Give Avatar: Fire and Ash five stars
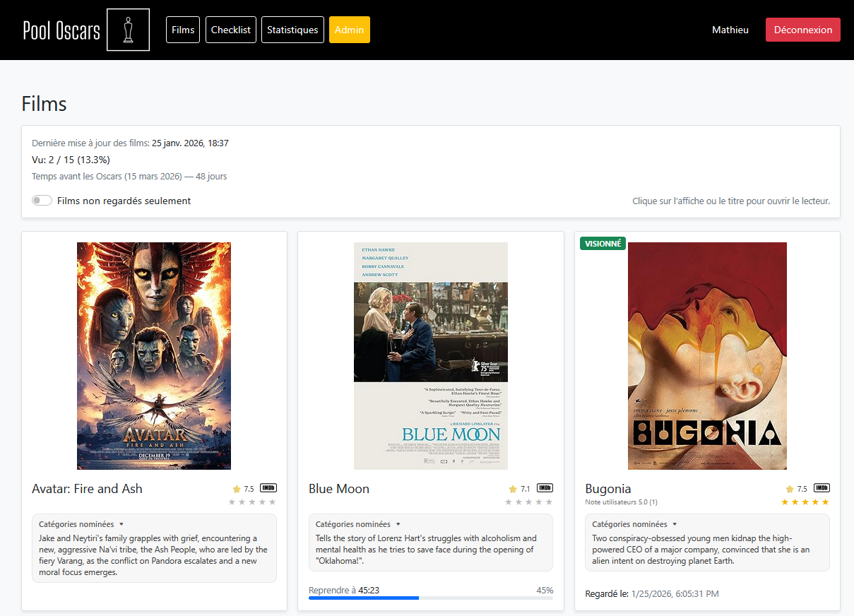The image size is (854, 616). (x=272, y=502)
